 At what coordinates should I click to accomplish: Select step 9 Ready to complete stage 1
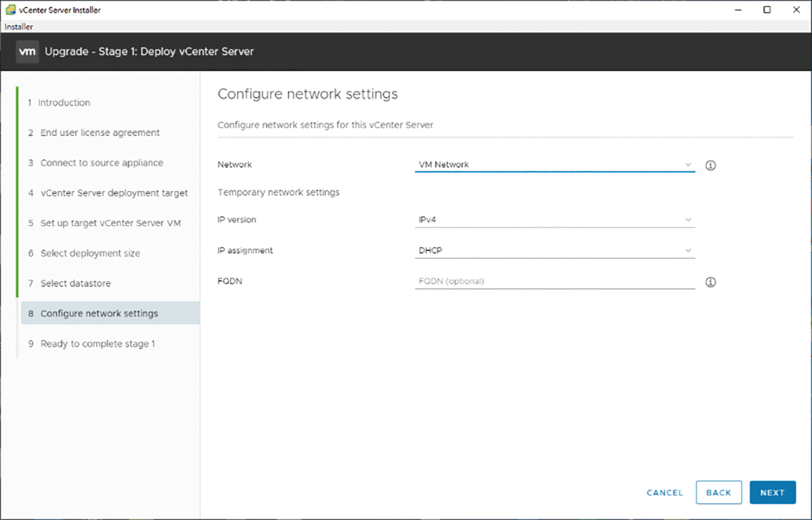click(x=91, y=344)
